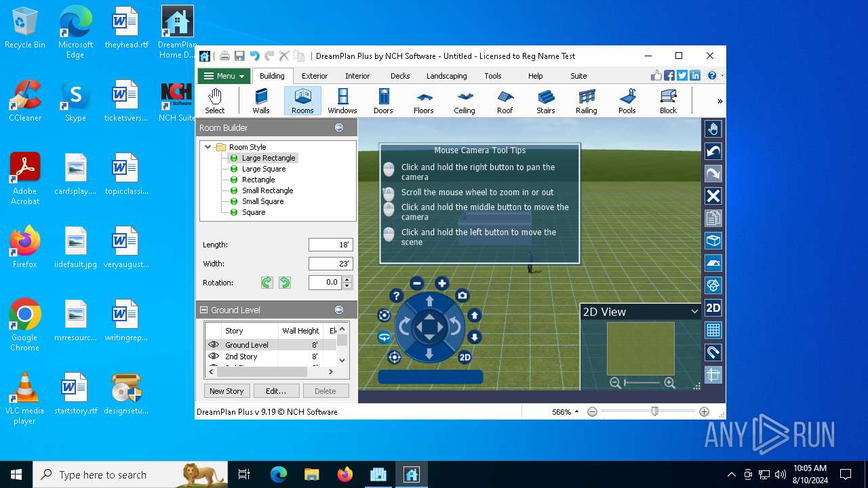Choose the Stairs tool
Screen dimensions: 868x488
pyautogui.click(x=546, y=100)
